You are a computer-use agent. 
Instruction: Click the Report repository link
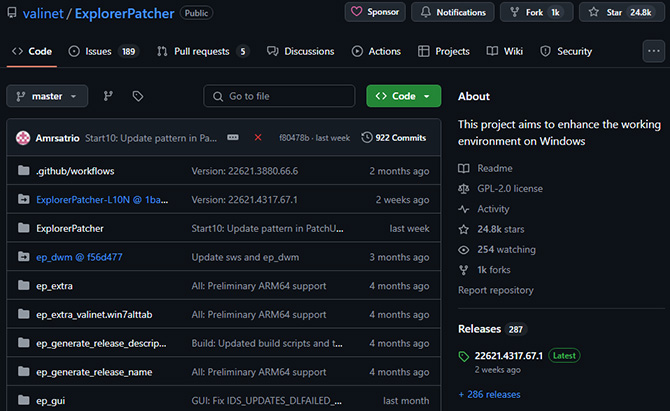click(x=496, y=290)
